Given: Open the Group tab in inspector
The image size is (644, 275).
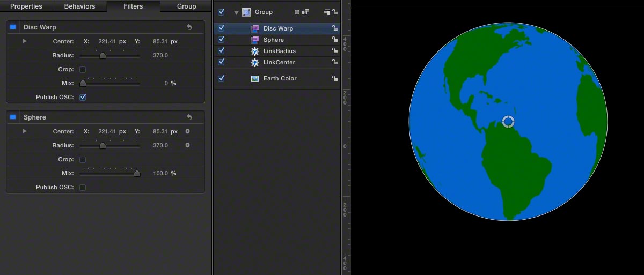Looking at the screenshot, I should 186,6.
